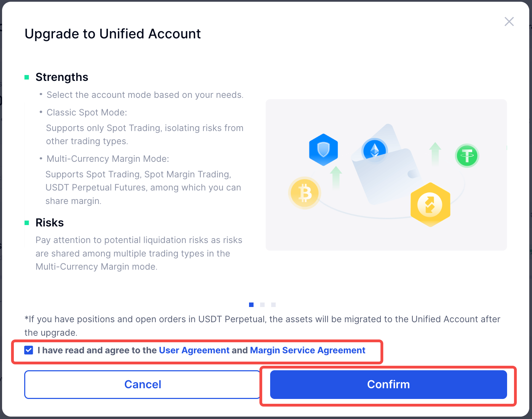Click the Upgrade to Unified Account title

(x=112, y=34)
